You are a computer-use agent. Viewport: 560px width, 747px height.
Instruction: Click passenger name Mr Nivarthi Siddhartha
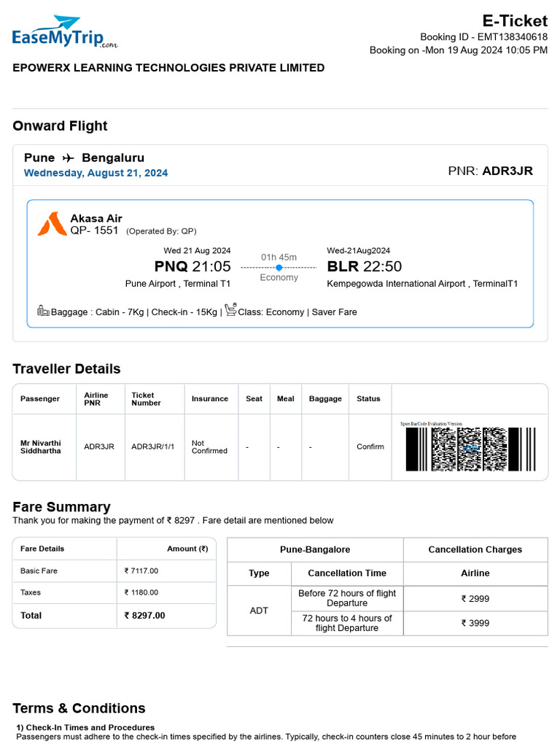[41, 446]
